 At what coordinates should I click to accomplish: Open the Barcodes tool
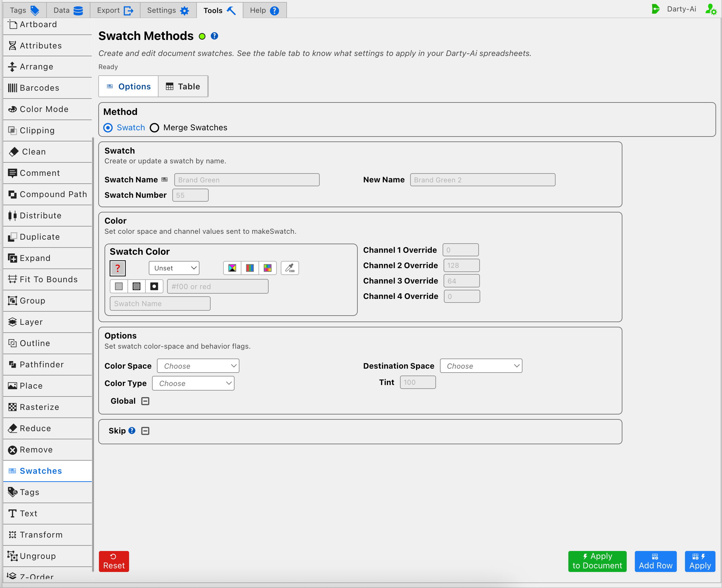pyautogui.click(x=47, y=88)
